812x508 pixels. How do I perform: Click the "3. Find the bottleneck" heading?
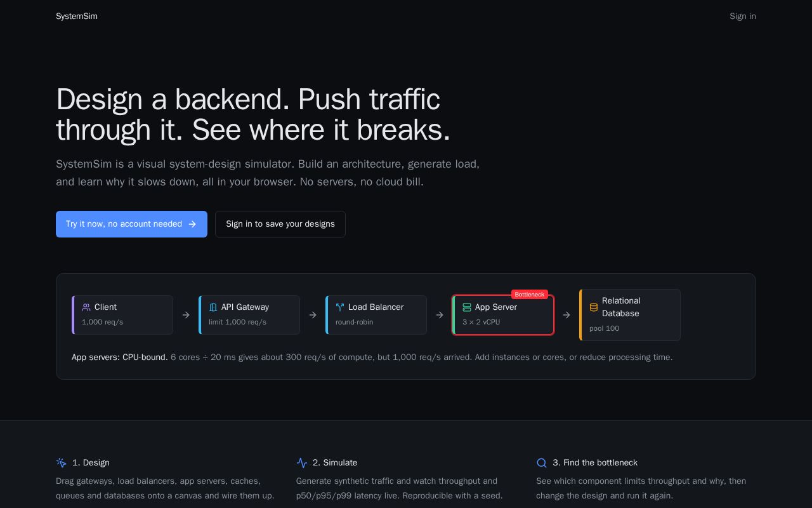pos(595,463)
